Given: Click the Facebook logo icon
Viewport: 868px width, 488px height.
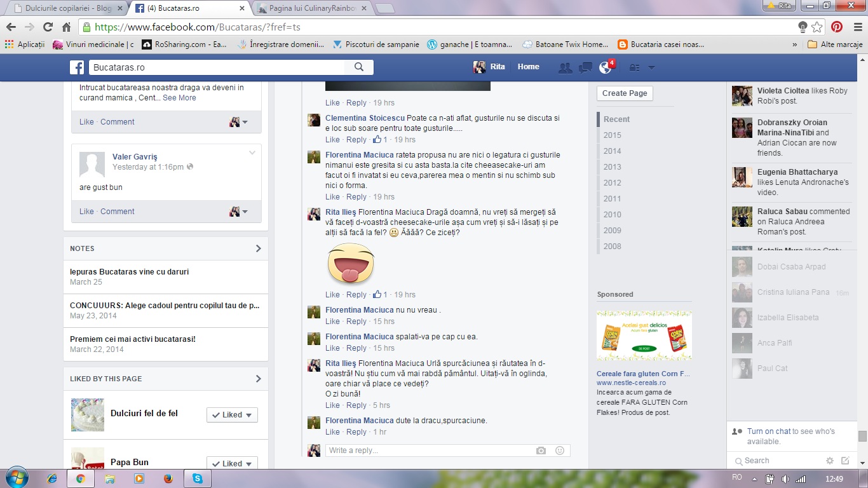Looking at the screenshot, I should [77, 67].
